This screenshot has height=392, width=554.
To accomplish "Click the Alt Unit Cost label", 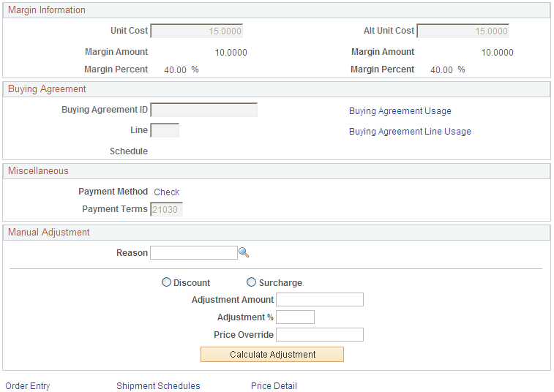I will [389, 31].
